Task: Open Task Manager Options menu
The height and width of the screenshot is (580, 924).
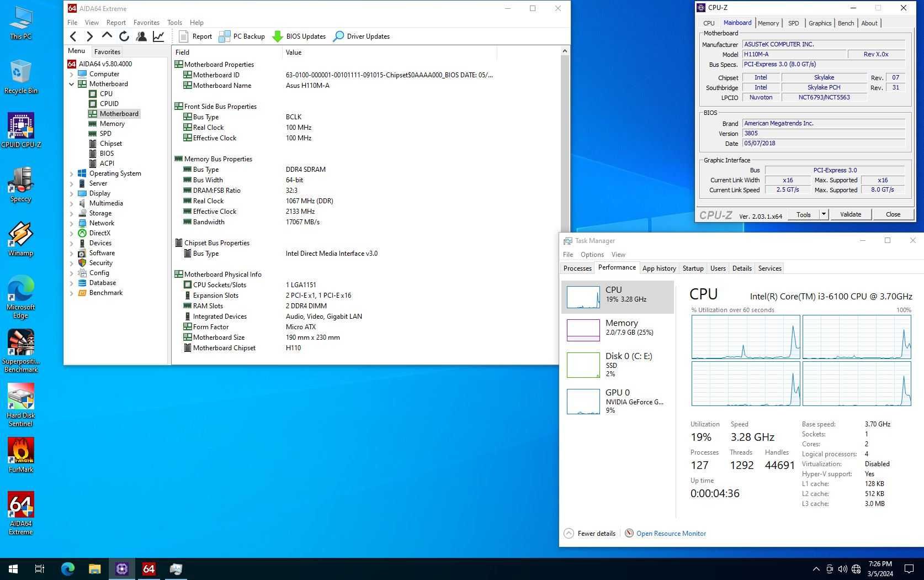Action: (x=592, y=255)
